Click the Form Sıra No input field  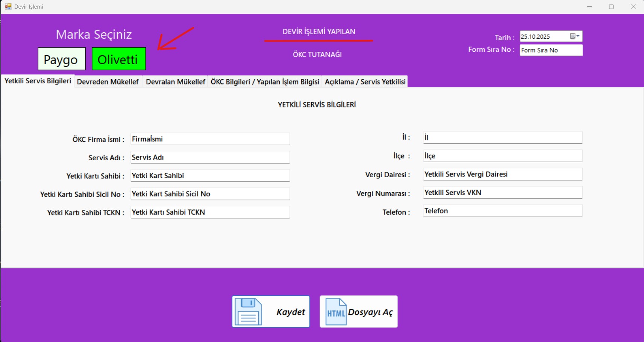point(551,50)
